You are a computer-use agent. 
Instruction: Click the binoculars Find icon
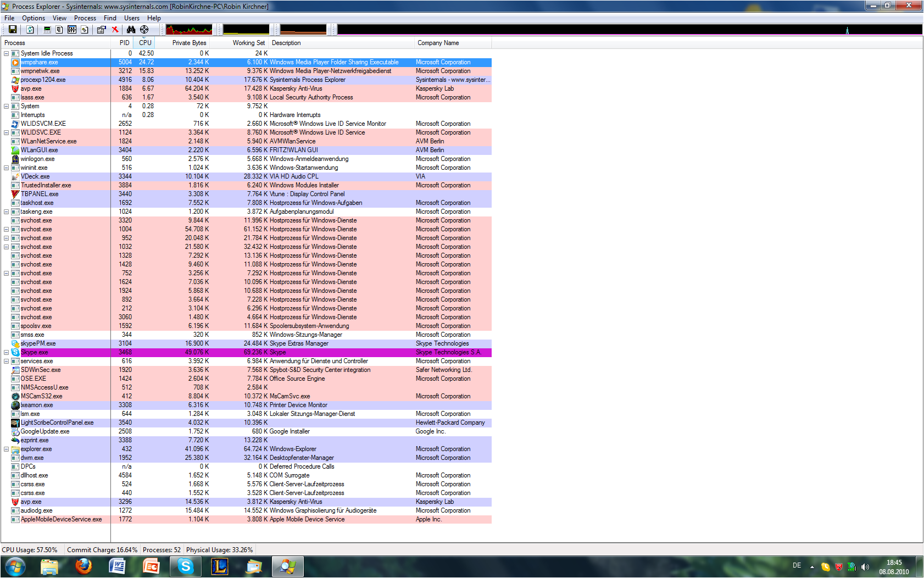coord(131,30)
